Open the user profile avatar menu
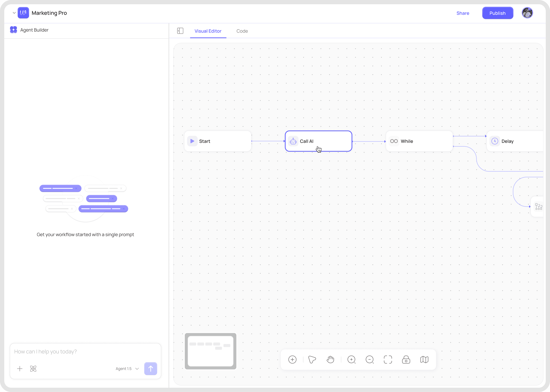This screenshot has width=550, height=392. tap(527, 13)
